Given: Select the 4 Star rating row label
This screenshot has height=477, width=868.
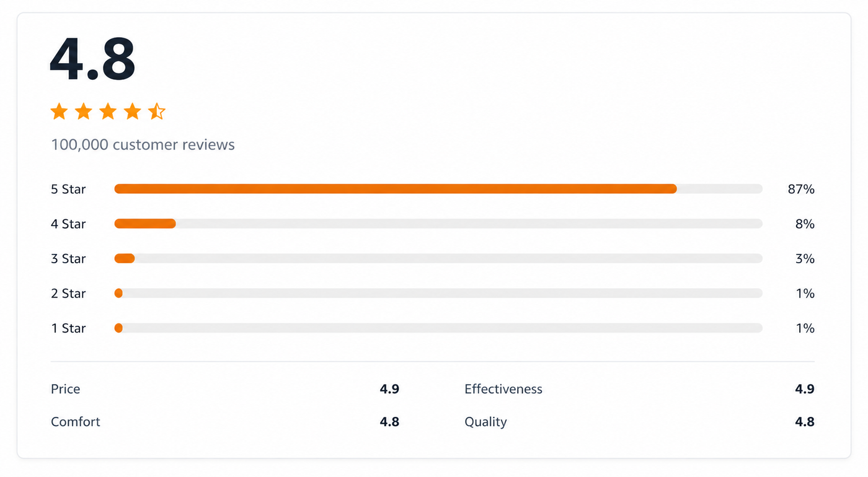Looking at the screenshot, I should pyautogui.click(x=68, y=224).
